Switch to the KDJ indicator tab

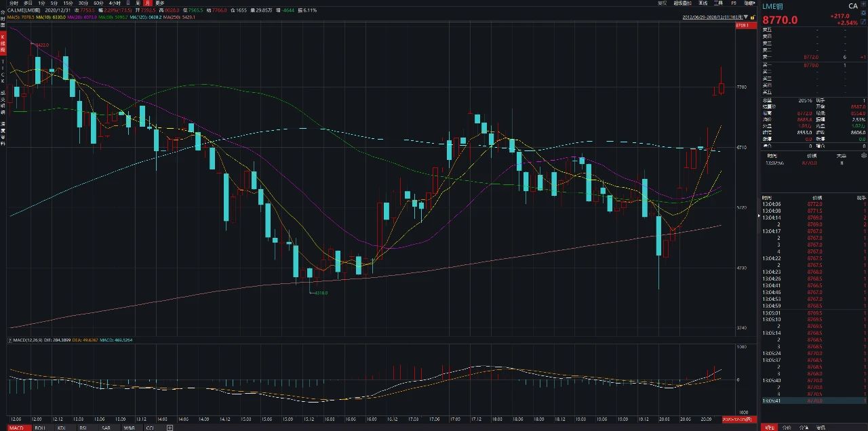(x=62, y=428)
